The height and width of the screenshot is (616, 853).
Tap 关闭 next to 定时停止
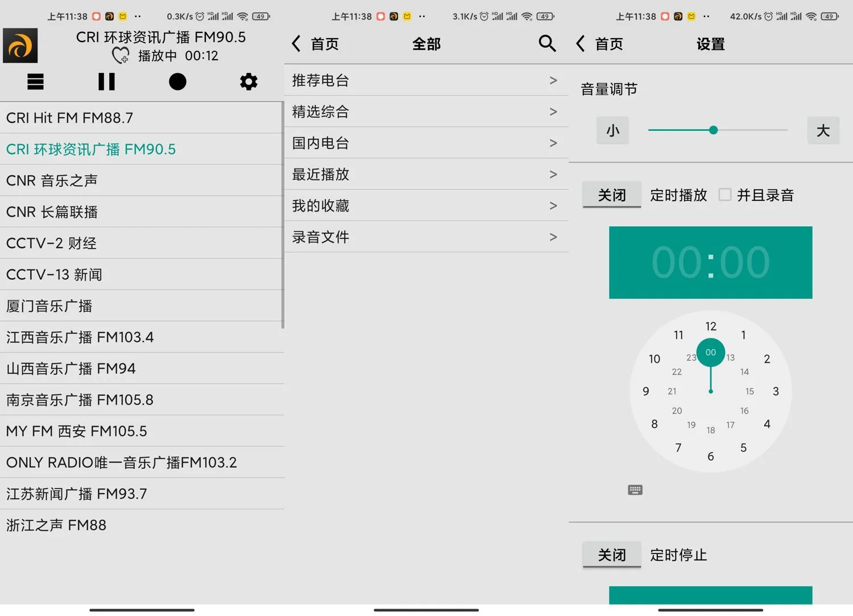(611, 555)
